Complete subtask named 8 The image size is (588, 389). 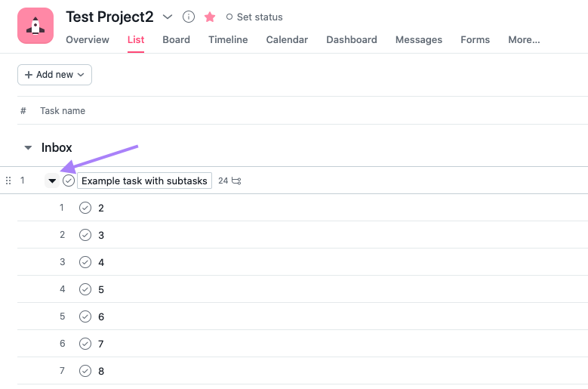(85, 371)
